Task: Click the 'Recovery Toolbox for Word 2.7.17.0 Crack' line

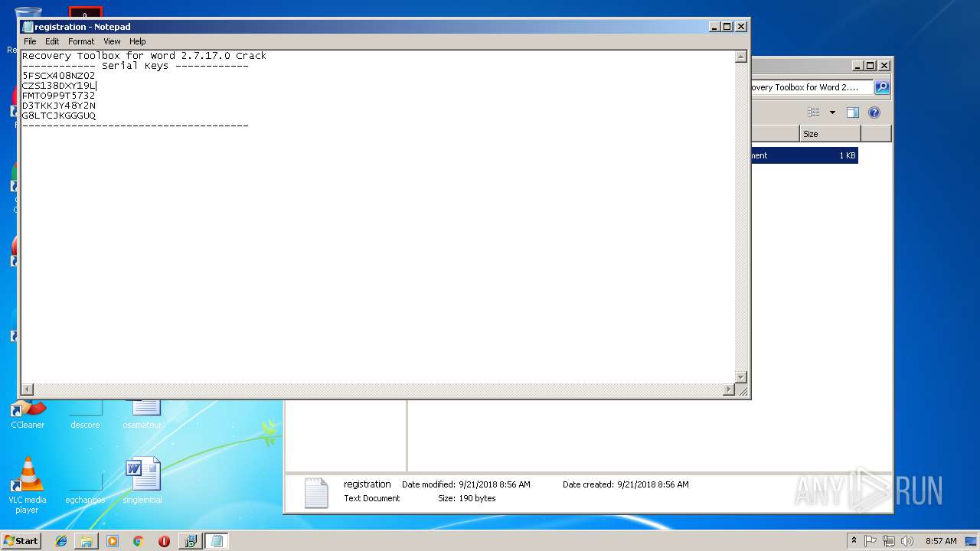Action: (144, 56)
